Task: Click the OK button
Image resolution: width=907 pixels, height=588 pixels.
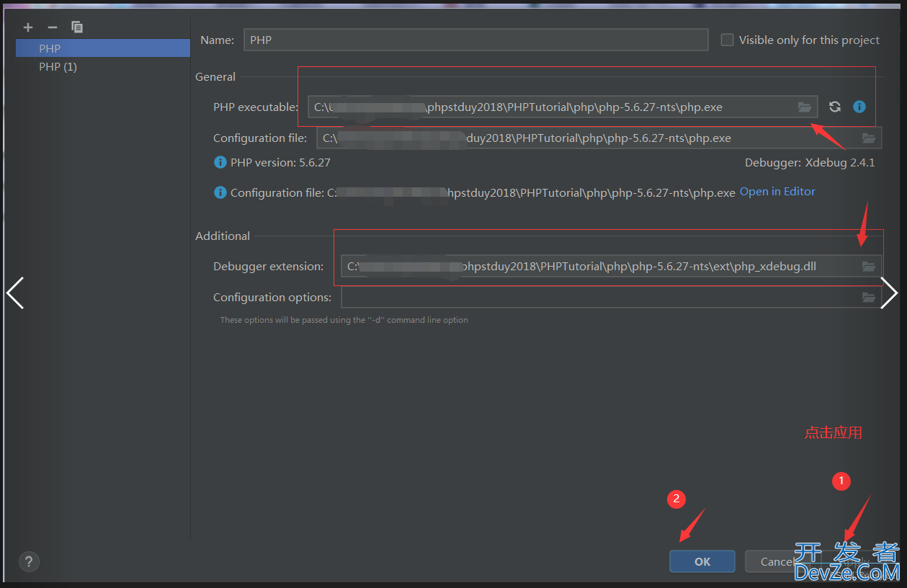Action: 702,561
